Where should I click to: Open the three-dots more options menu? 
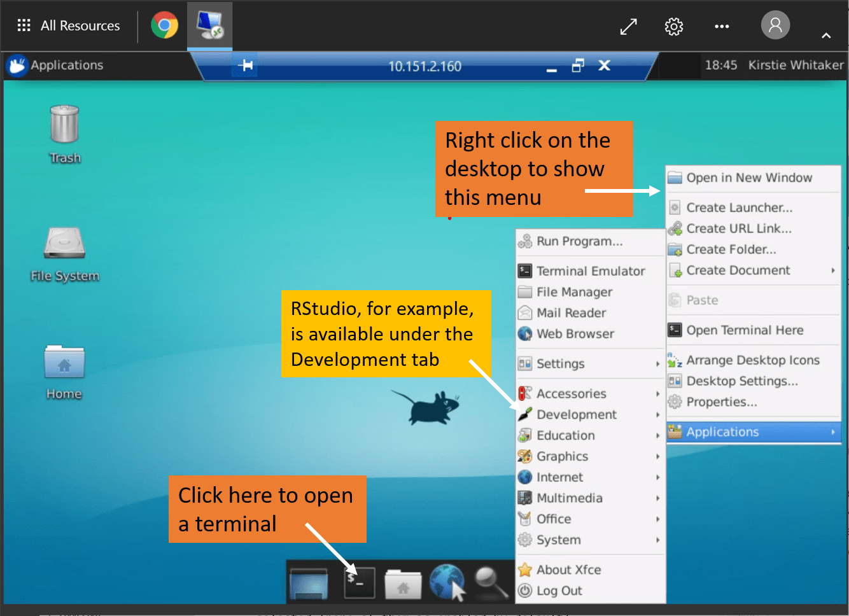click(722, 26)
